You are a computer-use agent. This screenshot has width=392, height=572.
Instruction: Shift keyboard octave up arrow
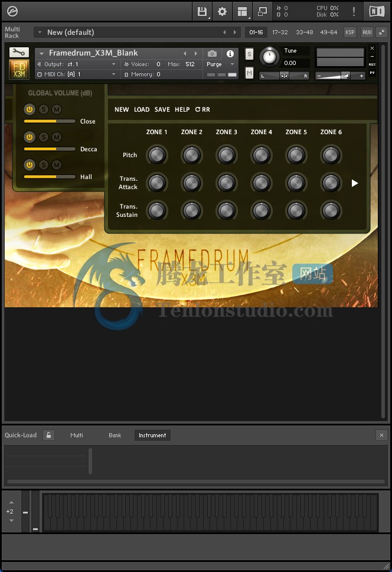[x=11, y=502]
